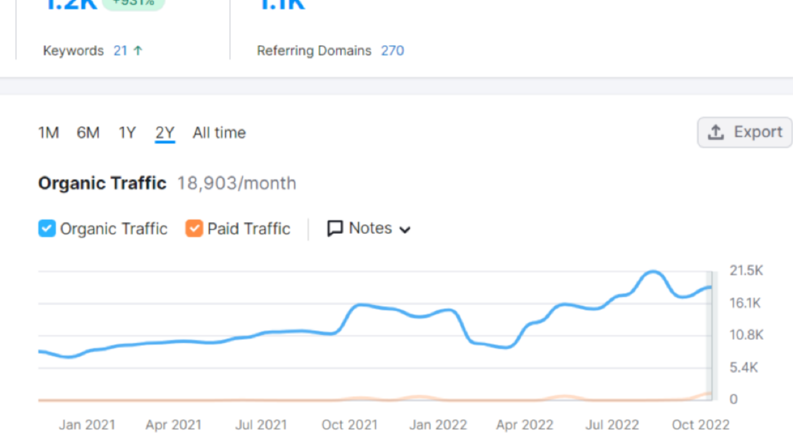793x446 pixels.
Task: Click the Jul 2021 axis label
Action: [261, 425]
